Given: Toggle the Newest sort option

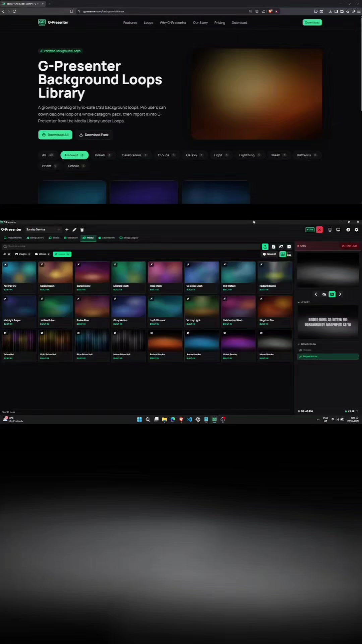Looking at the screenshot, I should (269, 254).
